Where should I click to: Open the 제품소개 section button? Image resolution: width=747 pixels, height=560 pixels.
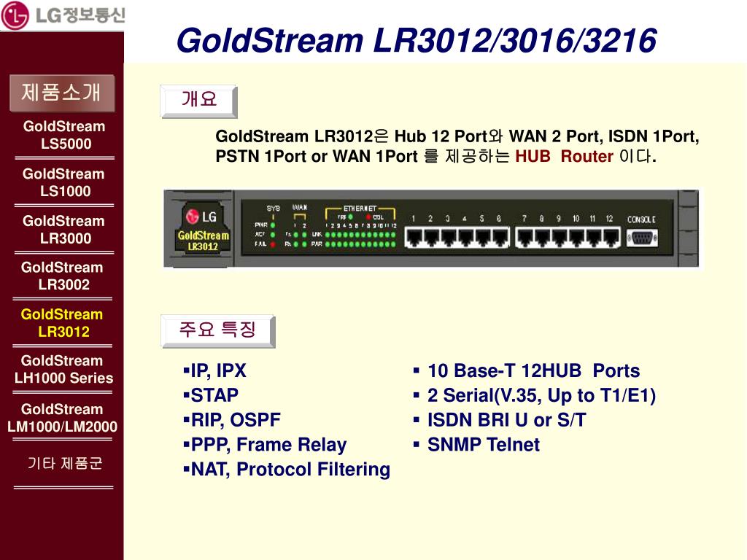pyautogui.click(x=62, y=93)
